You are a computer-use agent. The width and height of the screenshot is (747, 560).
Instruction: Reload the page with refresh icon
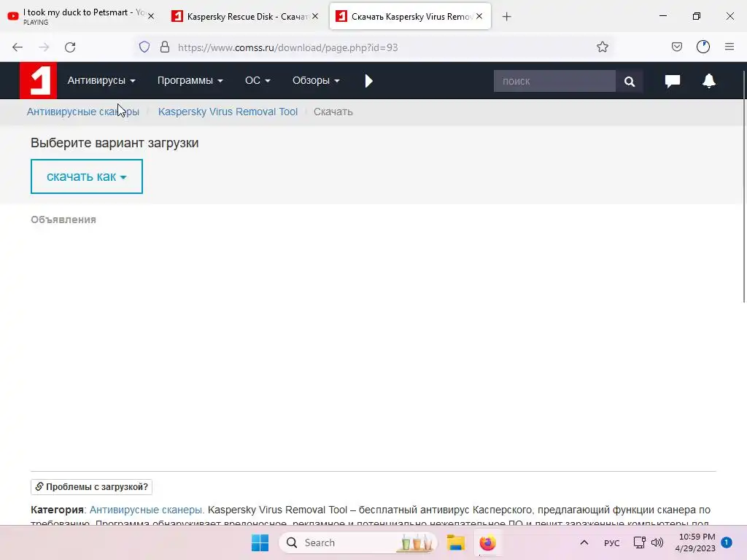[70, 47]
